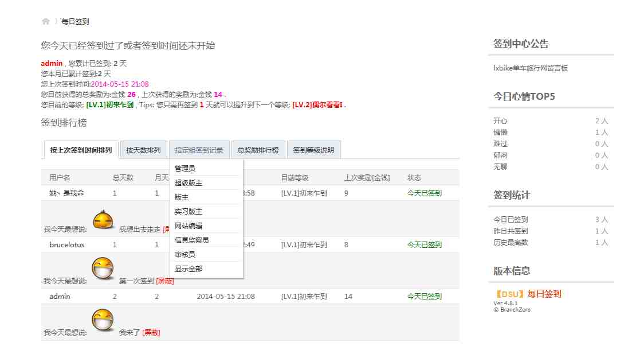
Task: Open admin user link in ranking table
Action: [60, 296]
